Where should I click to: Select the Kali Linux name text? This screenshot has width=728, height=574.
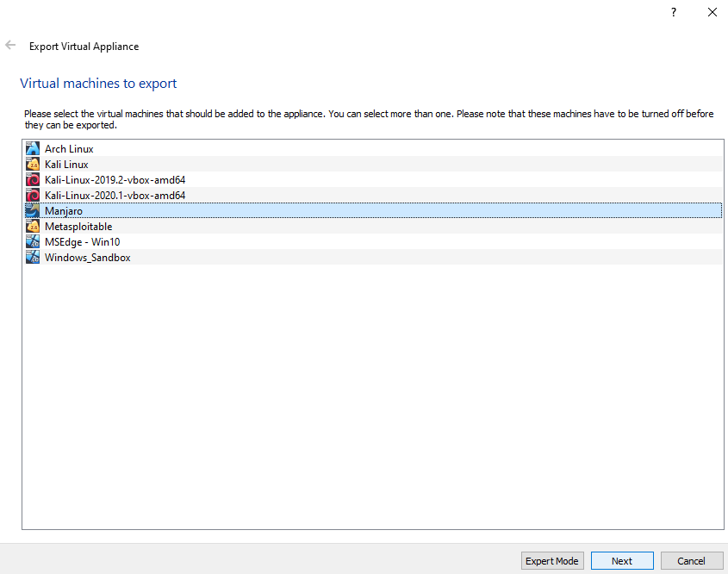point(66,165)
